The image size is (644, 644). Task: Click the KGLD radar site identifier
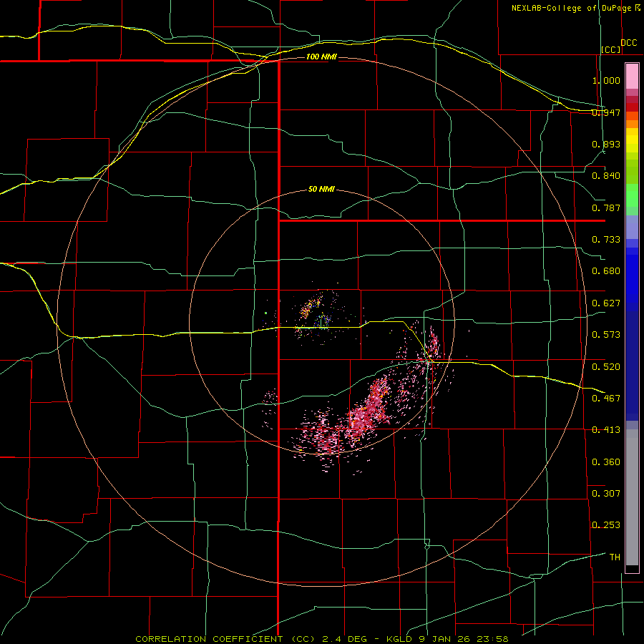tap(399, 639)
